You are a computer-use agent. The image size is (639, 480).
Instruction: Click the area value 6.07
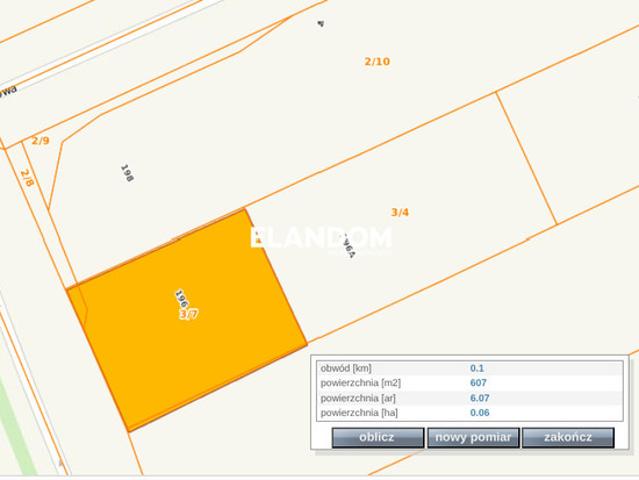pos(479,397)
